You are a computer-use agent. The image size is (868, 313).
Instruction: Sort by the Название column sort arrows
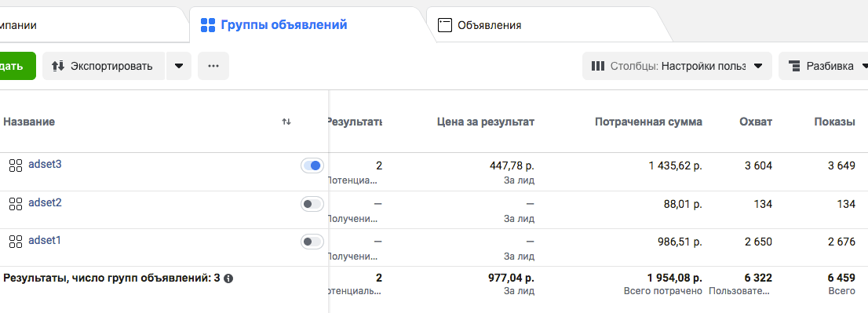click(286, 122)
